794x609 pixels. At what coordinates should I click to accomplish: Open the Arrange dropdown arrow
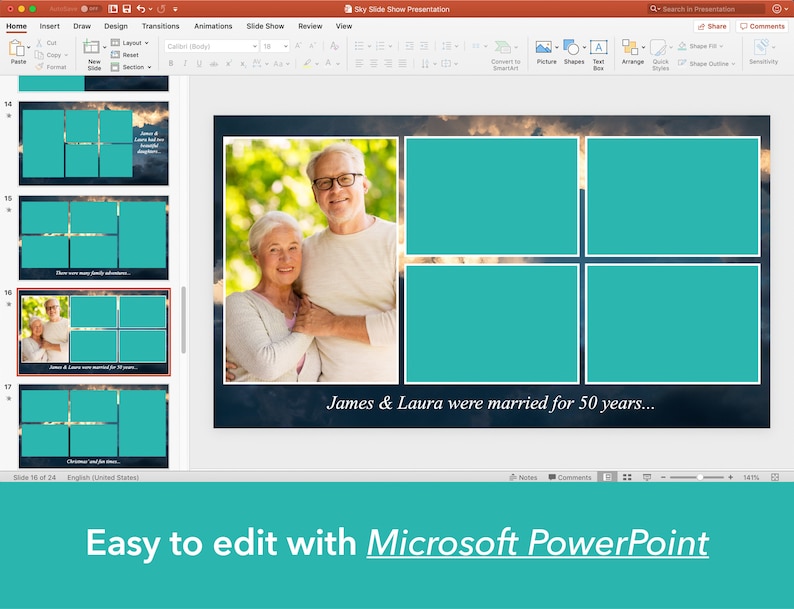pos(644,47)
